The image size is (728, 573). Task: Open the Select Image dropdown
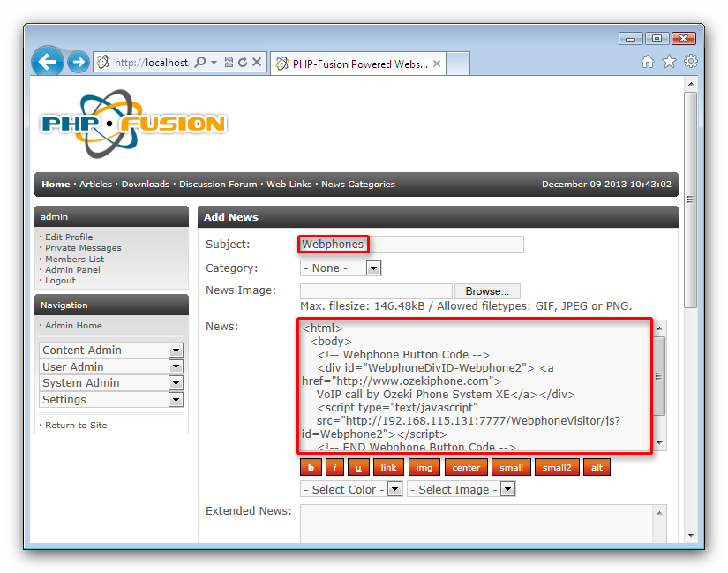coord(507,489)
